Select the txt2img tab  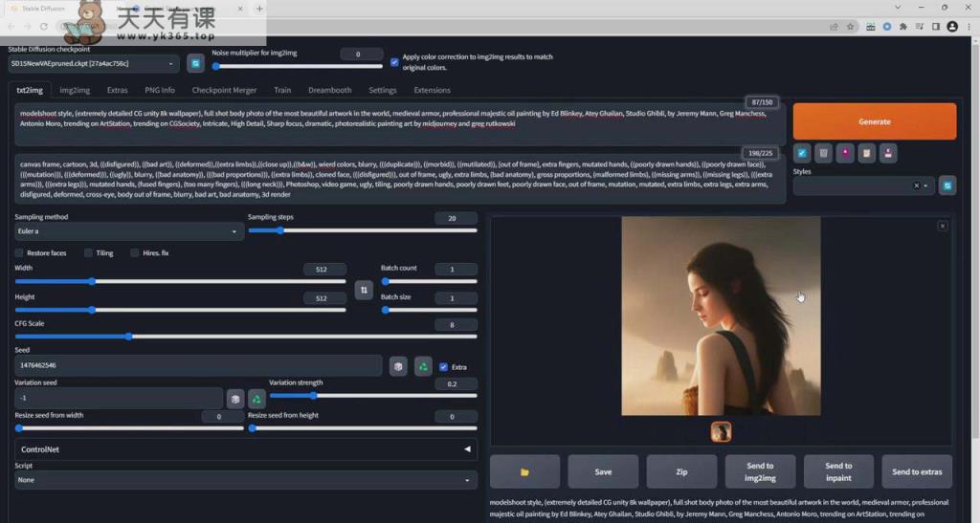tap(30, 90)
